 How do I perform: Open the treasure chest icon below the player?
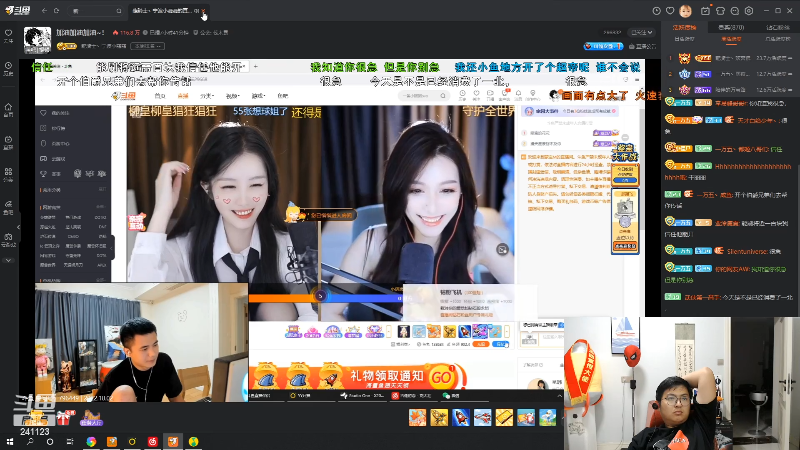pyautogui.click(x=35, y=419)
